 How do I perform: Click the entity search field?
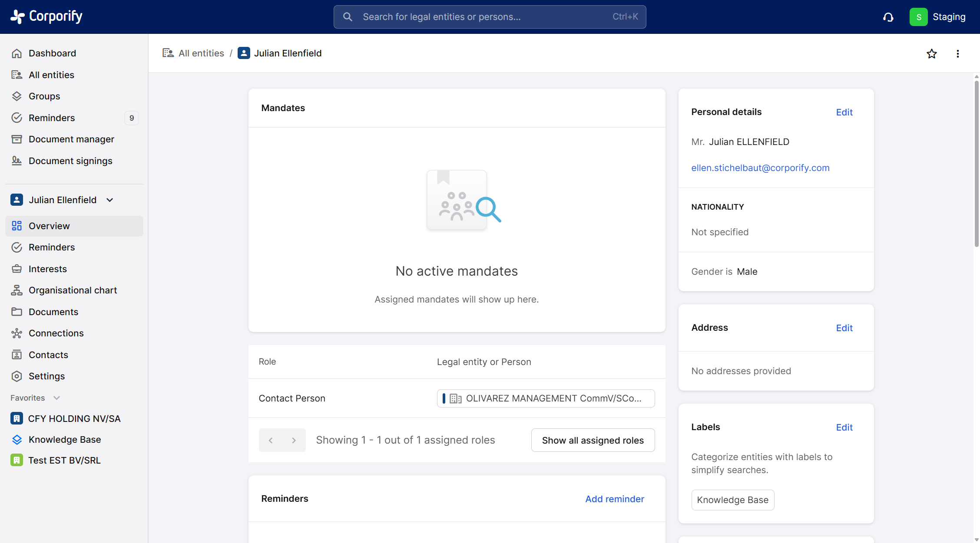click(x=489, y=17)
